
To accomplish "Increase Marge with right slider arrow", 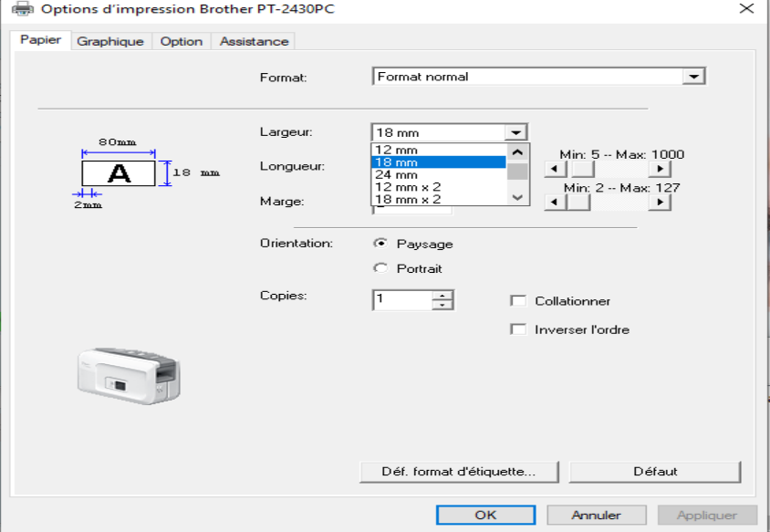I will tap(660, 202).
